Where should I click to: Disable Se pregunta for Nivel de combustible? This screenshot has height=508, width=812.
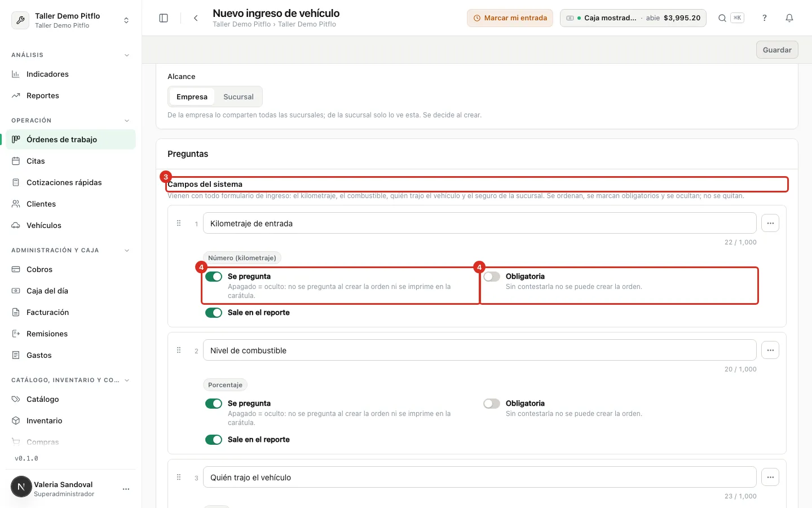214,404
